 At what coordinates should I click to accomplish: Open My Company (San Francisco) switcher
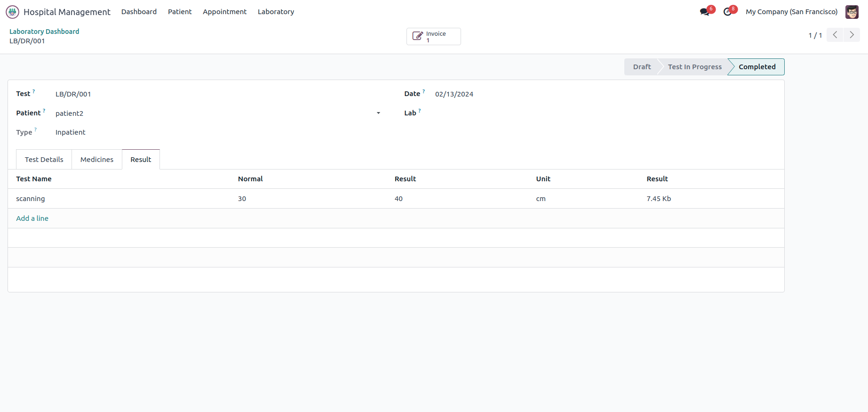791,12
